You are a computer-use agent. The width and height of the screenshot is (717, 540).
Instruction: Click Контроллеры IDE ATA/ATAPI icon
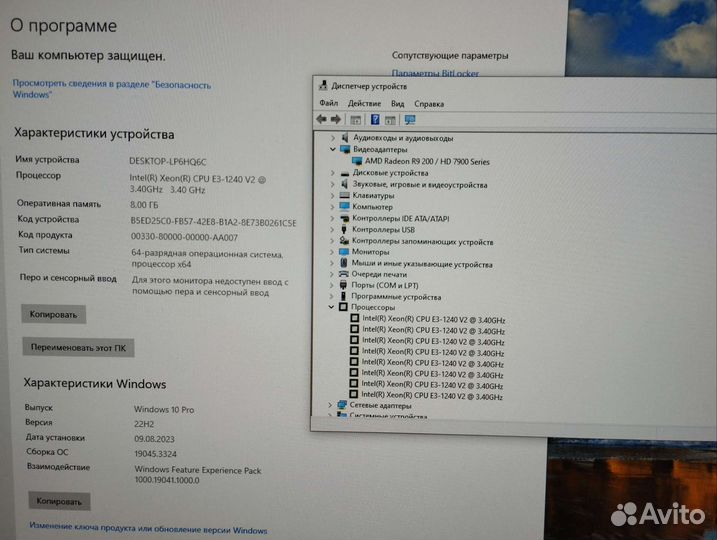[344, 218]
